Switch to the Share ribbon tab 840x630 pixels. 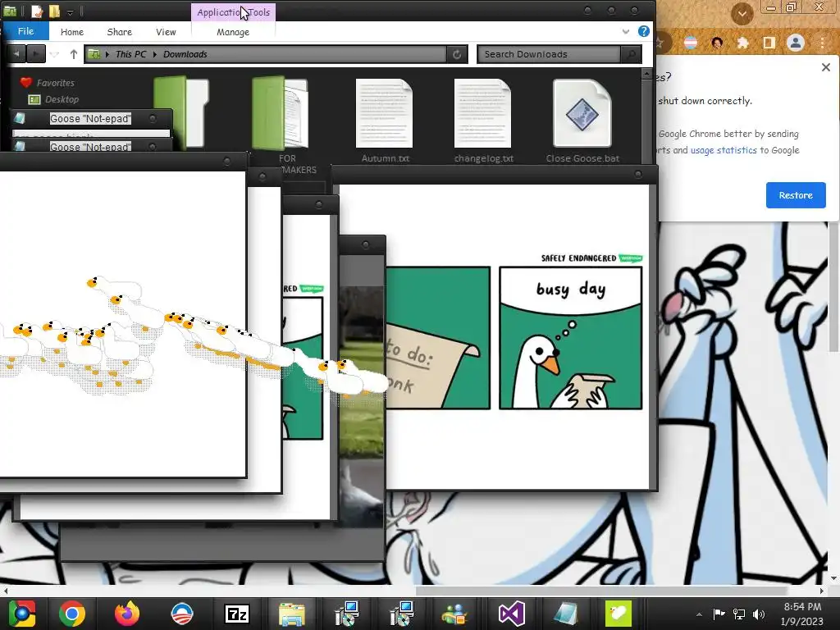point(119,32)
